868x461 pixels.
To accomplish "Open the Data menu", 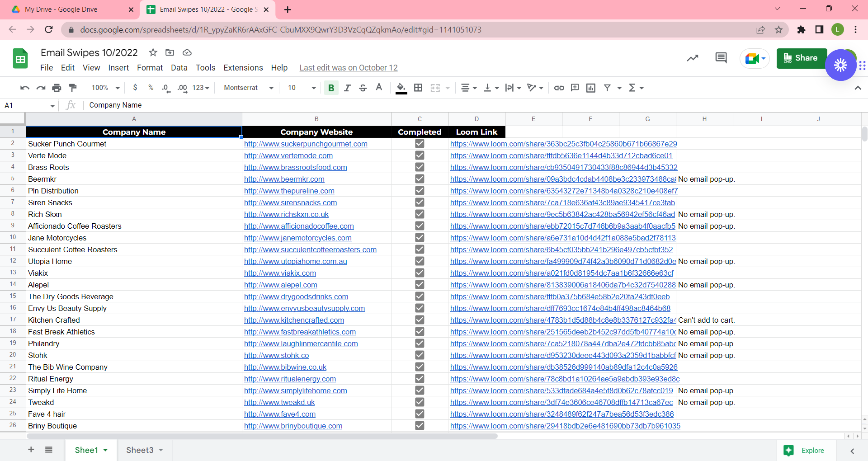I will [179, 68].
